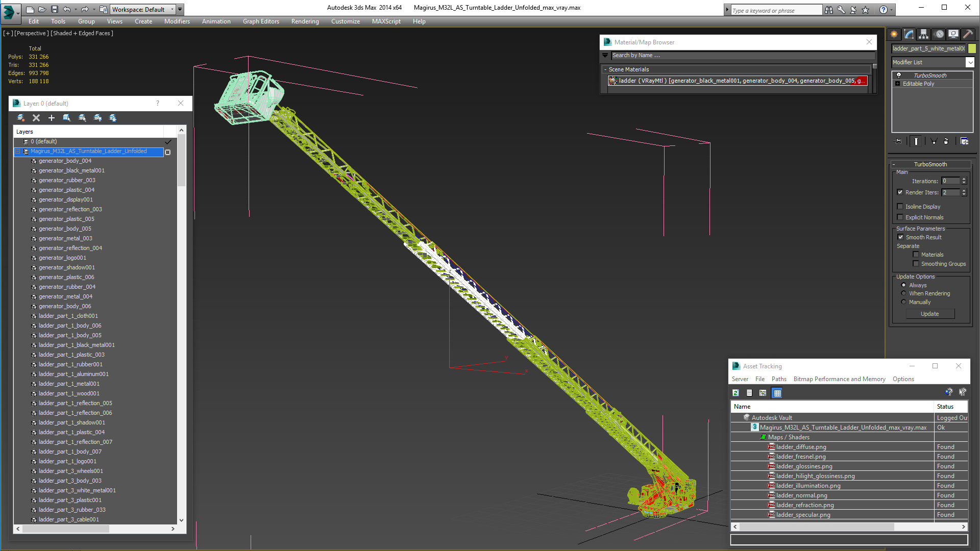The height and width of the screenshot is (551, 980).
Task: Click the Name column header in Asset Tracking
Action: click(x=832, y=407)
